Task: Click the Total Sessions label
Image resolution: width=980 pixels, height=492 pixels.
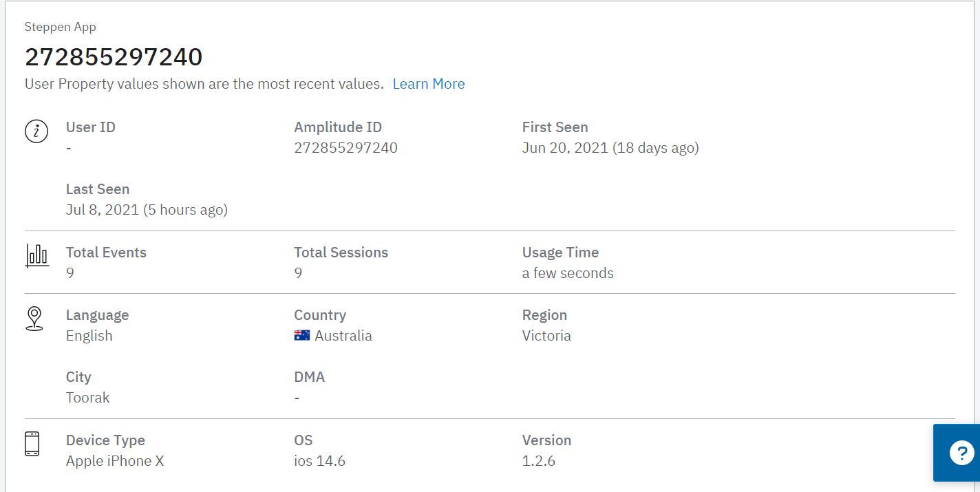Action: coord(341,253)
